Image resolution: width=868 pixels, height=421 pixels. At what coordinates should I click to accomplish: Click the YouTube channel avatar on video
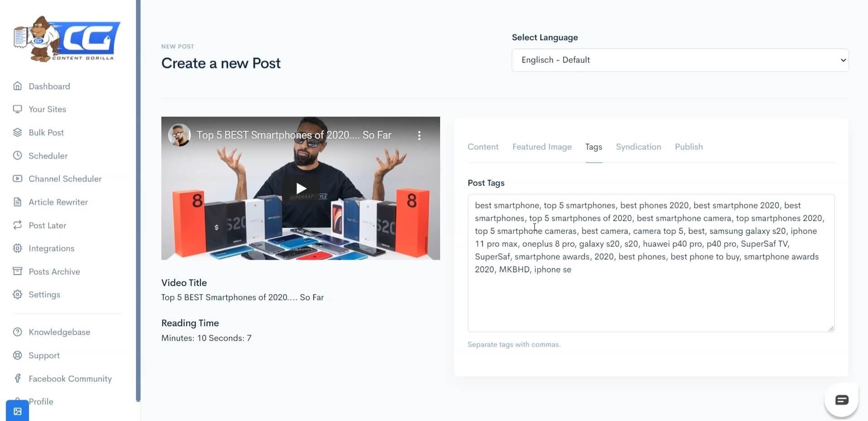tap(179, 135)
